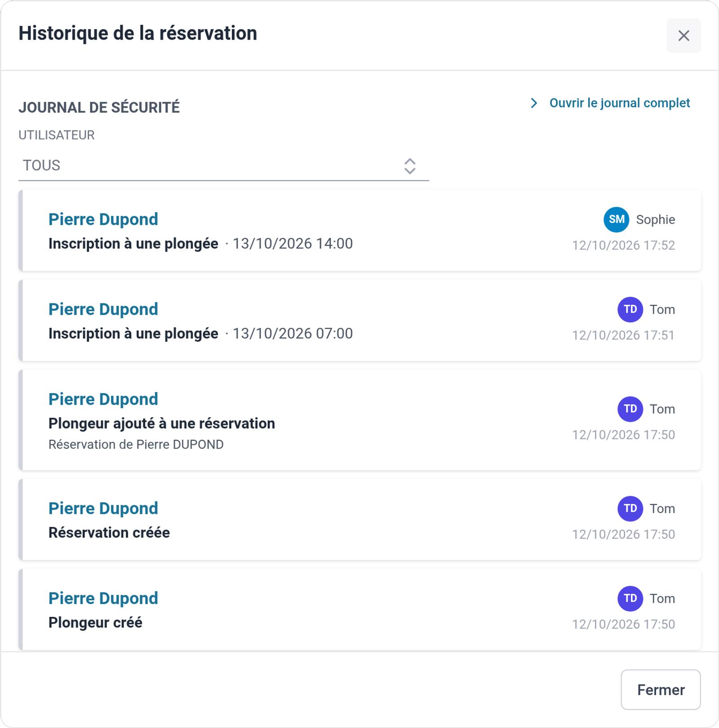Select the 'Inscription à une plongée' 14:00 log card
The image size is (719, 728).
pos(360,230)
